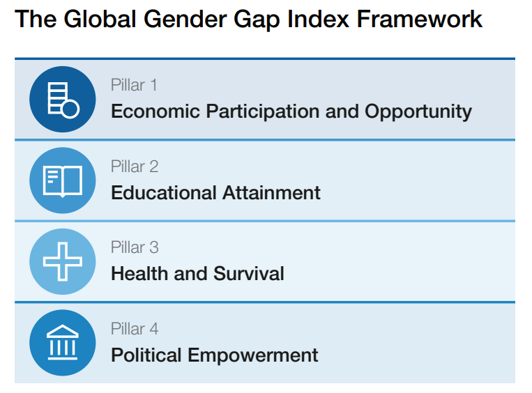Click the empty area of Pillar 2 row
Viewport: 532px width, 393px height.
point(418,180)
